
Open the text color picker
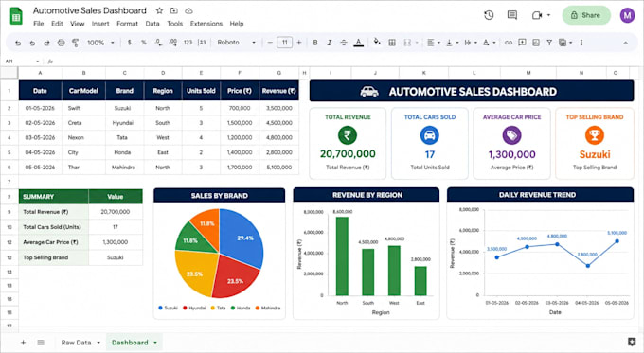point(359,43)
